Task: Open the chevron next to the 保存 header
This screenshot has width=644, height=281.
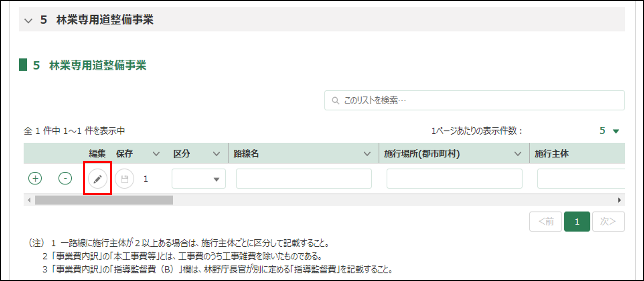Action: (156, 154)
